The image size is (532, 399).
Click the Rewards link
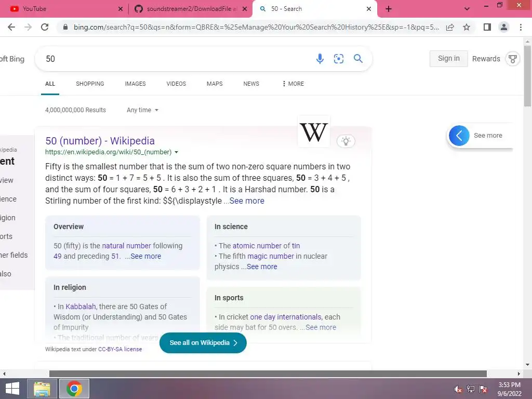click(x=486, y=59)
